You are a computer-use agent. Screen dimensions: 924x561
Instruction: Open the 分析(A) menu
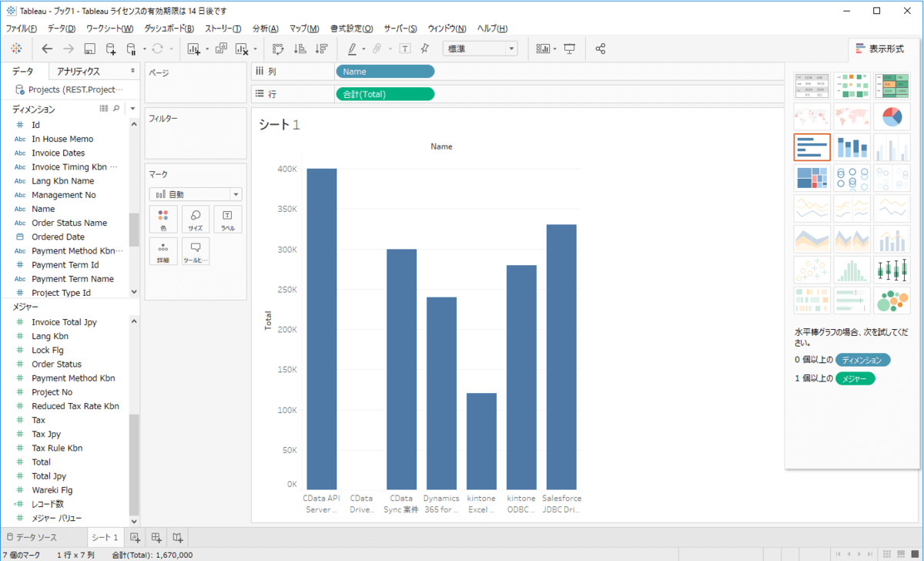[266, 29]
